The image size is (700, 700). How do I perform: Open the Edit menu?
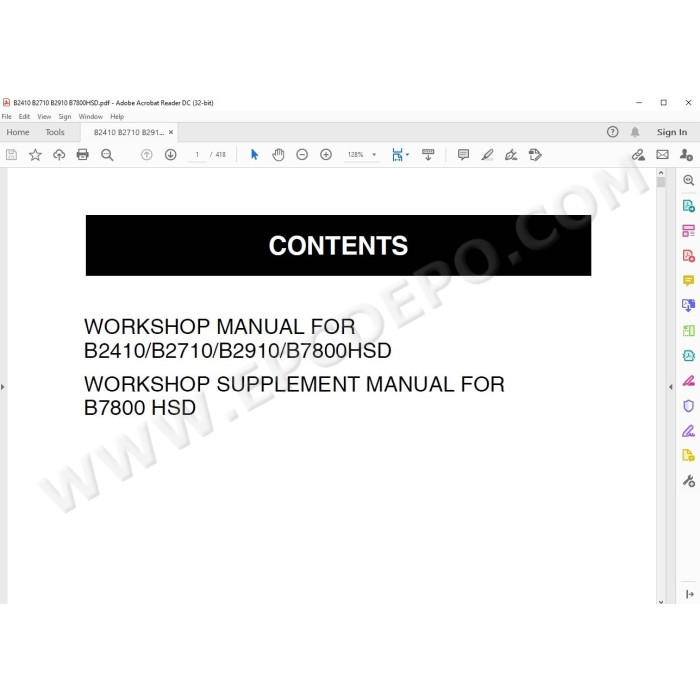24,117
